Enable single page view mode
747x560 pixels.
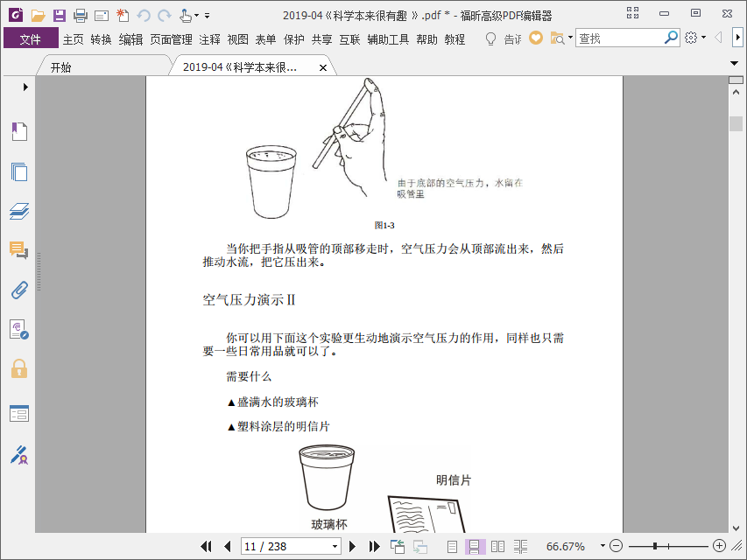(452, 546)
